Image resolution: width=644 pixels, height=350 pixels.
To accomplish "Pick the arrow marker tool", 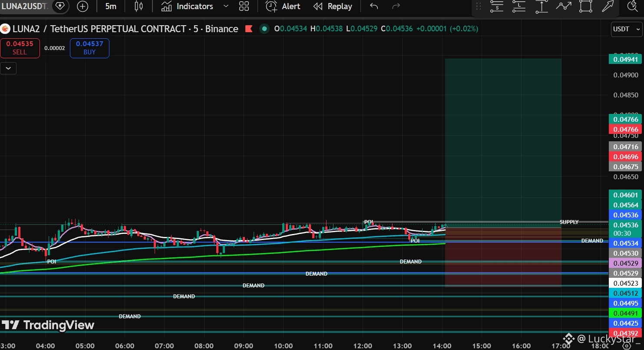I will pos(608,6).
